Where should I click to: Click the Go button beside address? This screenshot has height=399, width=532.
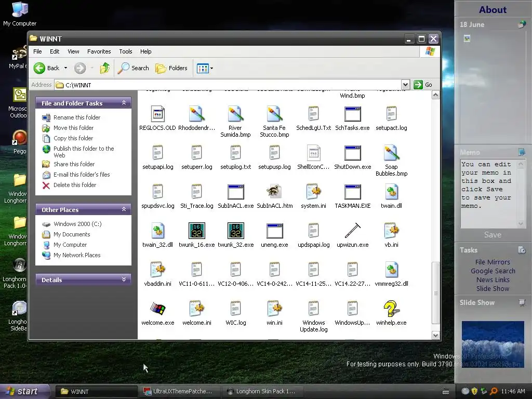[x=423, y=85]
